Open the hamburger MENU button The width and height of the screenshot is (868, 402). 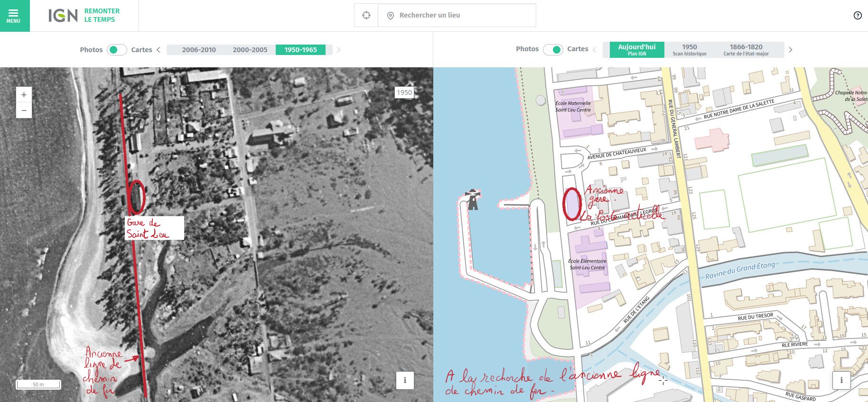click(x=14, y=16)
